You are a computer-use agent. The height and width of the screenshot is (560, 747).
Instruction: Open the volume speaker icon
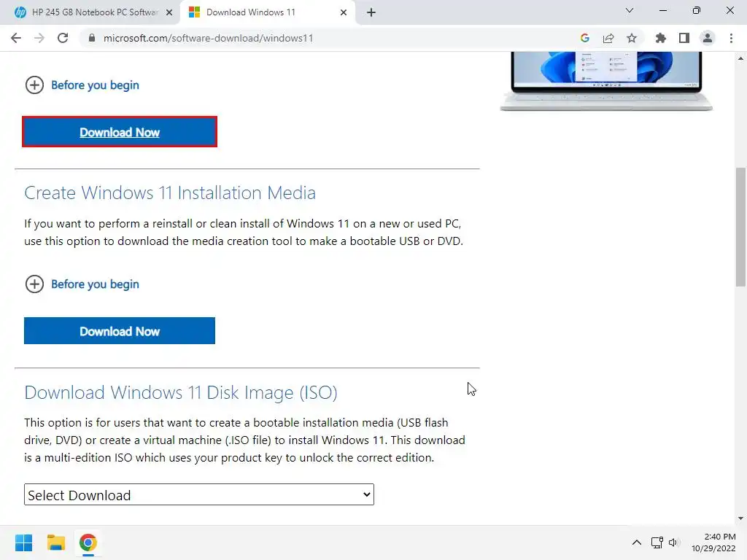pos(673,542)
